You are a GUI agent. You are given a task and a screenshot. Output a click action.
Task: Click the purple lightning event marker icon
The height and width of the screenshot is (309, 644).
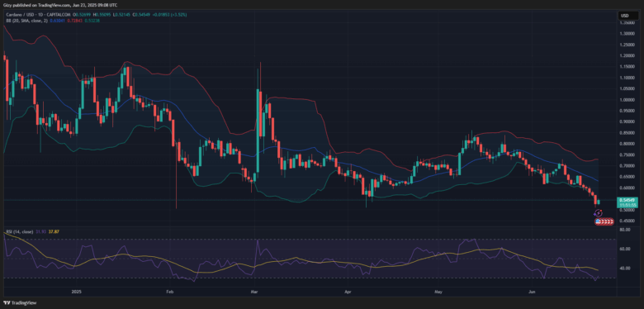599,213
